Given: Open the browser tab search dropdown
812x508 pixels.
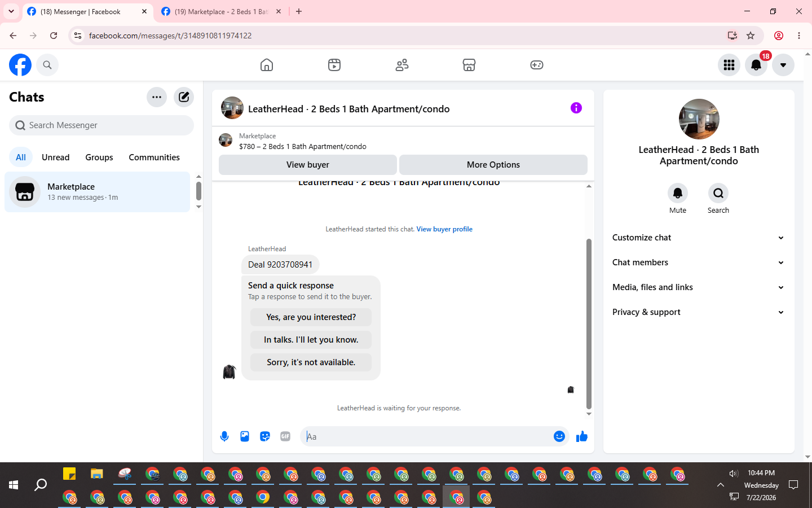Looking at the screenshot, I should point(11,11).
